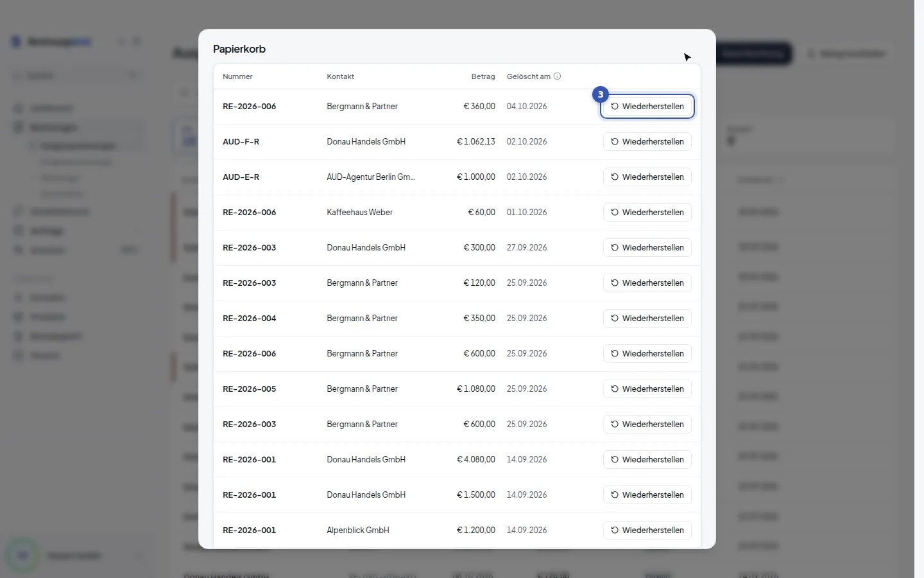Screen dimensions: 924x578
Task: Restore the Alpenblick GmbH invoice
Action: click(647, 530)
